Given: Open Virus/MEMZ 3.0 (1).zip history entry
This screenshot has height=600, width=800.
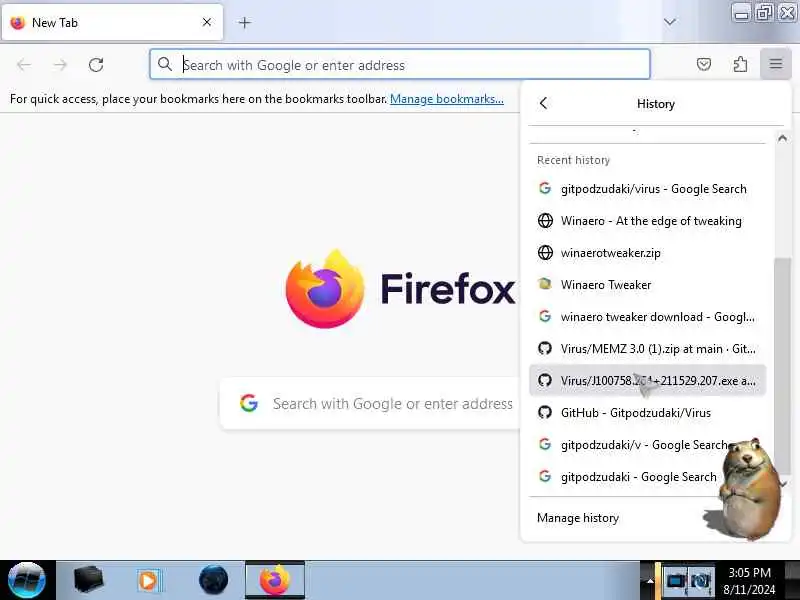Looking at the screenshot, I should click(647, 349).
